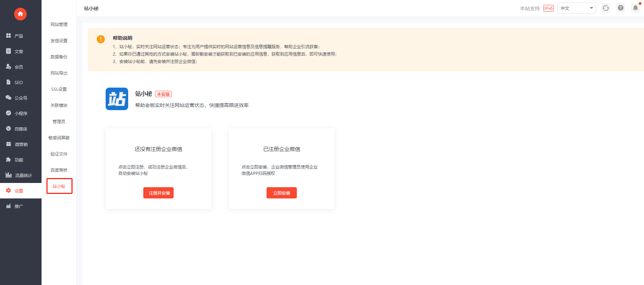Viewport: 644px width, 285px height.
Task: Click the 注册并安装 button
Action: tap(158, 193)
